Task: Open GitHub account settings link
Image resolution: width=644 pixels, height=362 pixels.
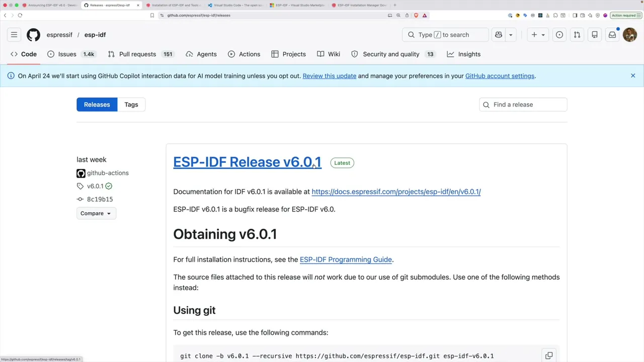Action: [x=500, y=76]
